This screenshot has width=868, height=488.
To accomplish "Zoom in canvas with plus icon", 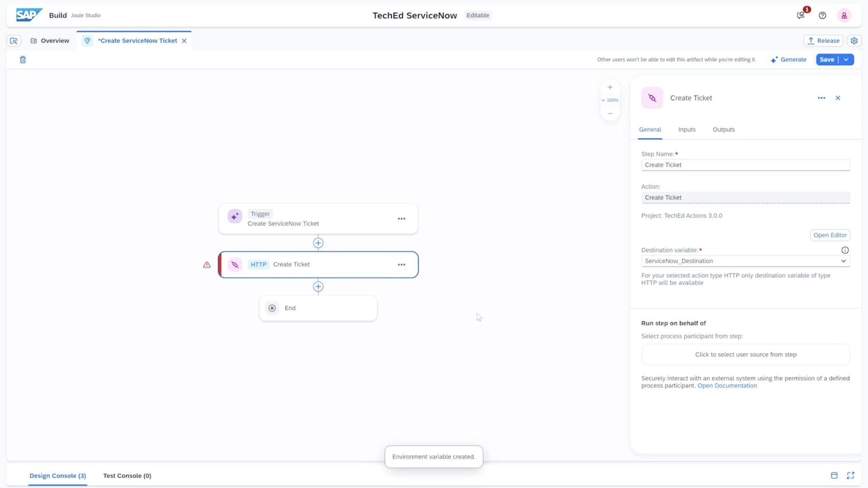I will (x=610, y=87).
